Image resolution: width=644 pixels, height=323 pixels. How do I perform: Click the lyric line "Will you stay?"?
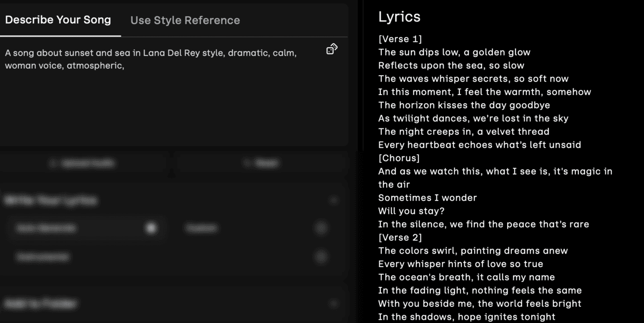(411, 211)
